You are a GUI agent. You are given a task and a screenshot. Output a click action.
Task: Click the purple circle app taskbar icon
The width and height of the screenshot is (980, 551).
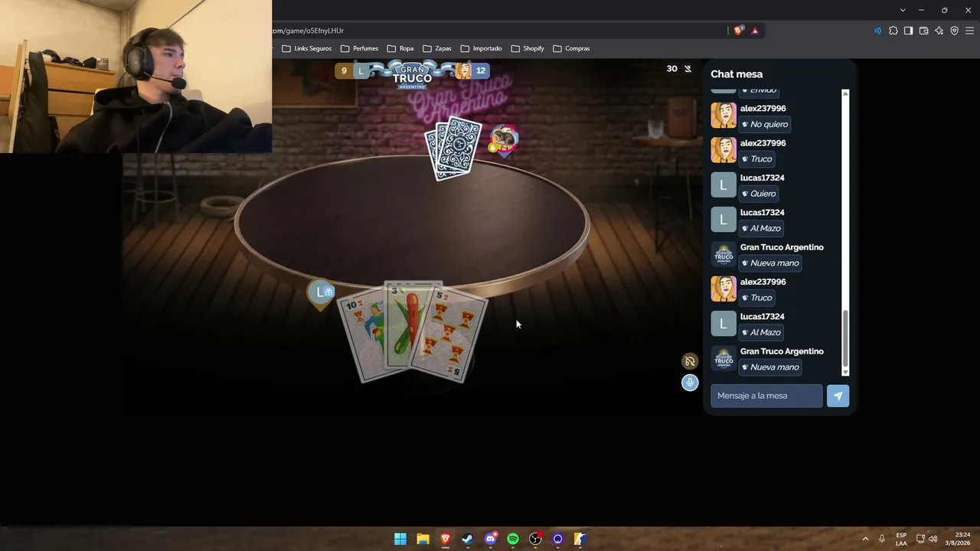click(558, 539)
